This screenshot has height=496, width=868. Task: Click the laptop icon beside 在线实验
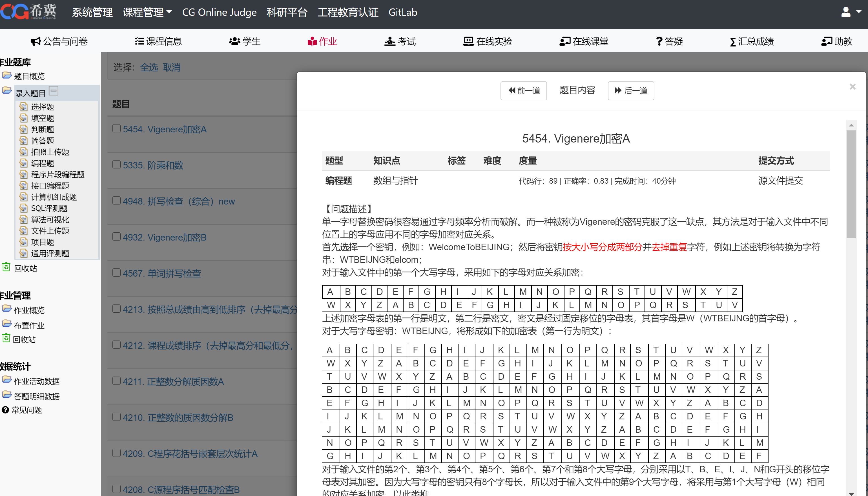click(468, 41)
